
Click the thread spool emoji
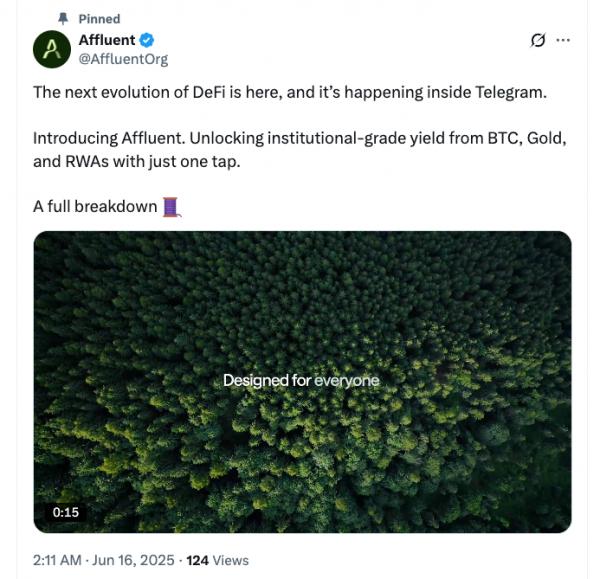pos(170,207)
